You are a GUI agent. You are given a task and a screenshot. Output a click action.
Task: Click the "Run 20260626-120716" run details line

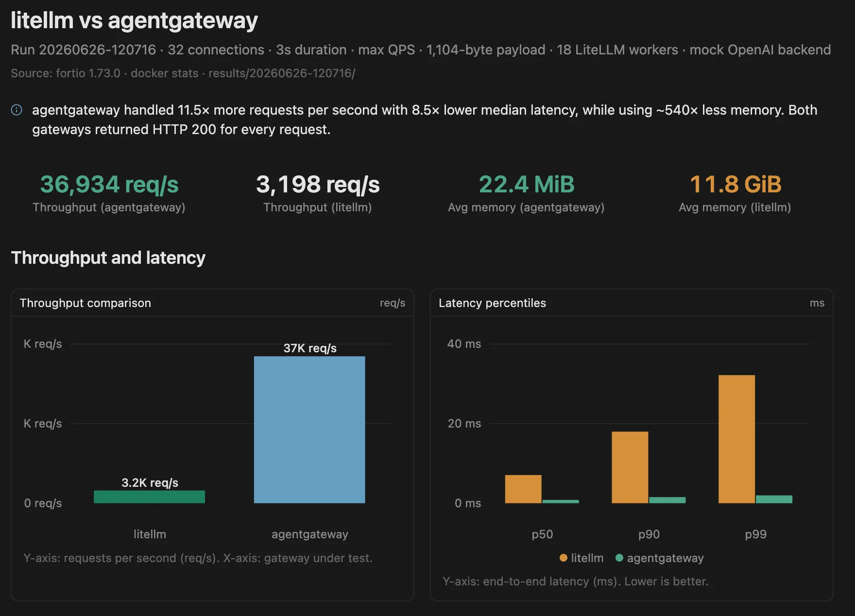pos(421,50)
